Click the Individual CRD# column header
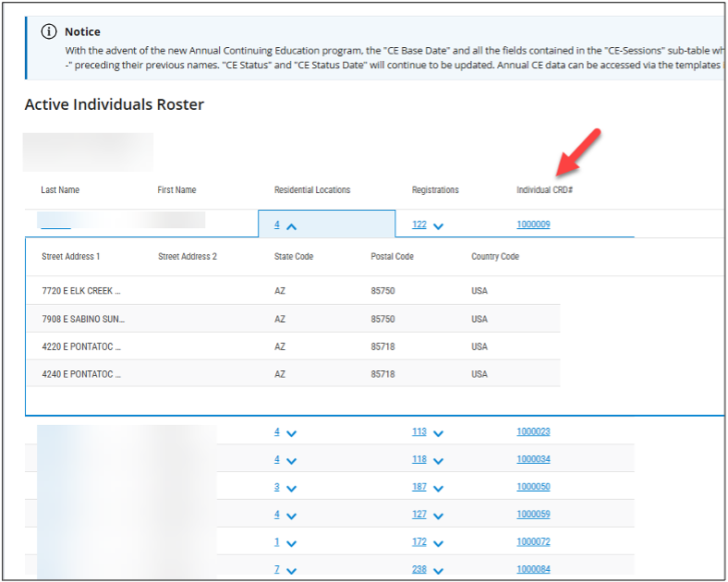The height and width of the screenshot is (582, 728). pyautogui.click(x=545, y=190)
